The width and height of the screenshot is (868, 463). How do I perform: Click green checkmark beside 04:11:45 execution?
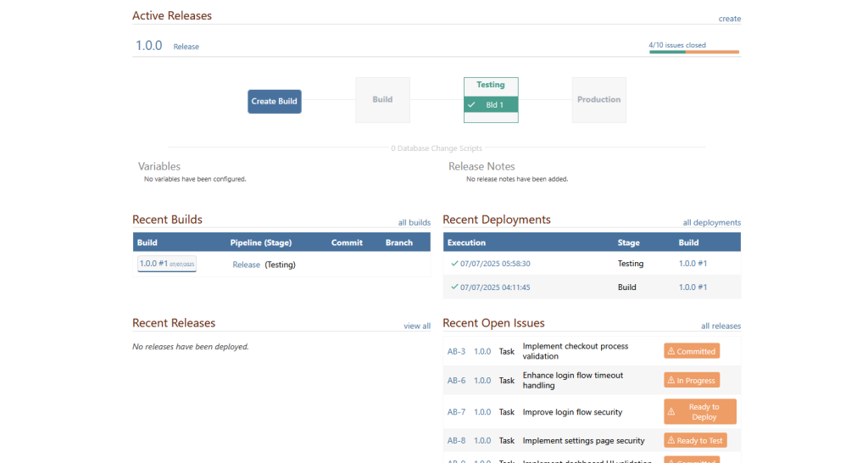454,287
